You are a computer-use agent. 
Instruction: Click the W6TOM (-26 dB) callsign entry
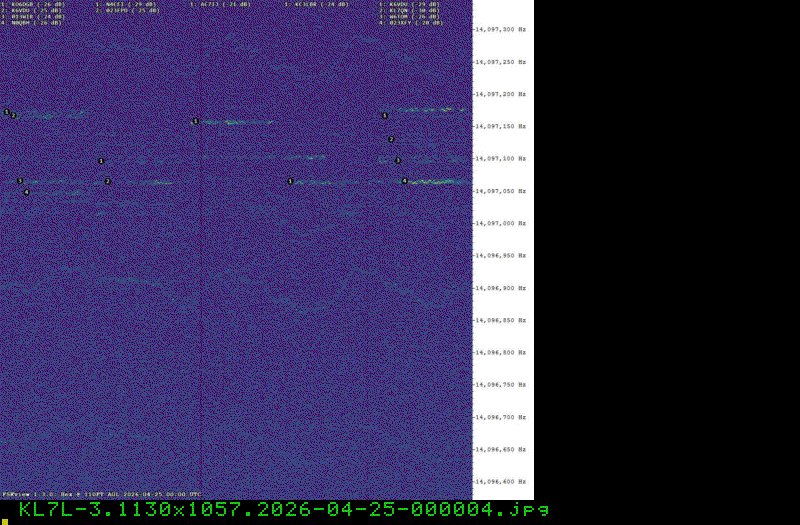409,16
